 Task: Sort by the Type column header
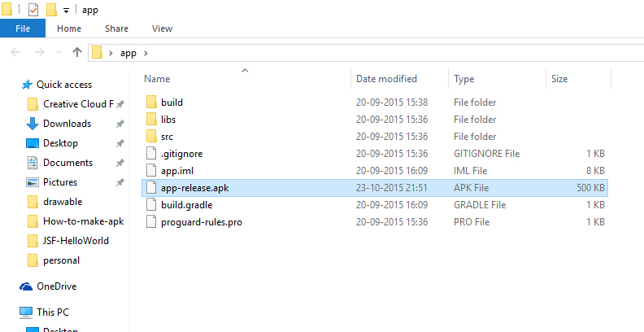click(x=463, y=78)
